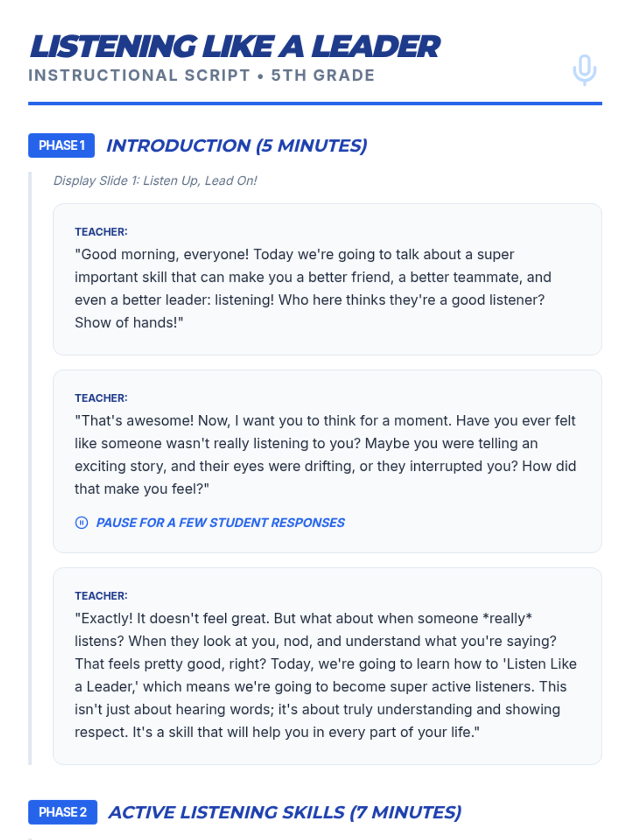Image resolution: width=630 pixels, height=840 pixels.
Task: Click the Display Slide 1 note
Action: click(155, 181)
